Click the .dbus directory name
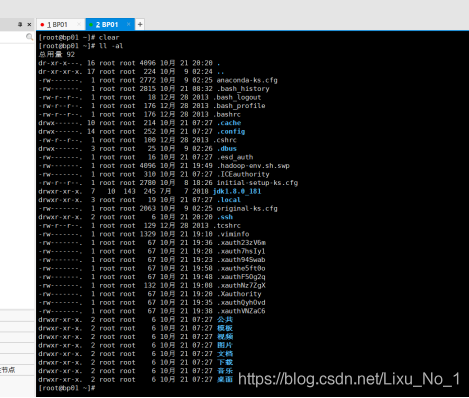 227,149
